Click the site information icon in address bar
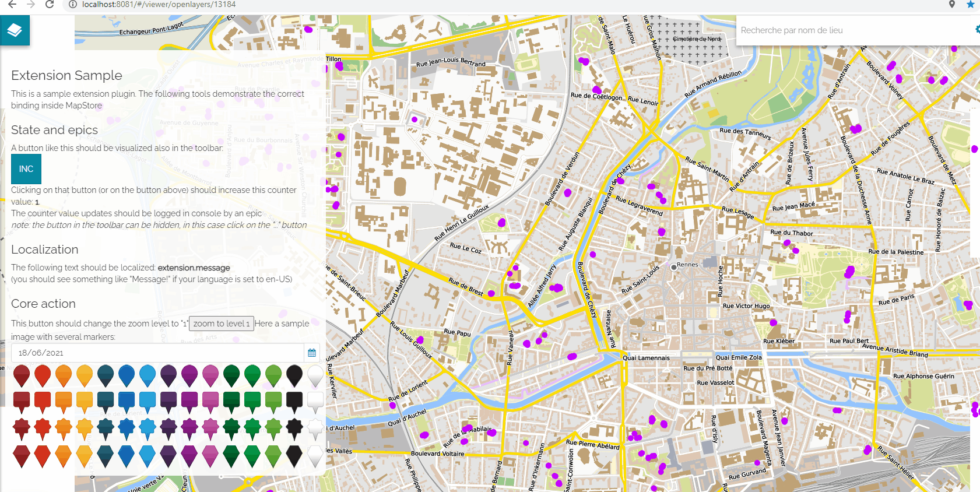The width and height of the screenshot is (980, 492). click(73, 5)
